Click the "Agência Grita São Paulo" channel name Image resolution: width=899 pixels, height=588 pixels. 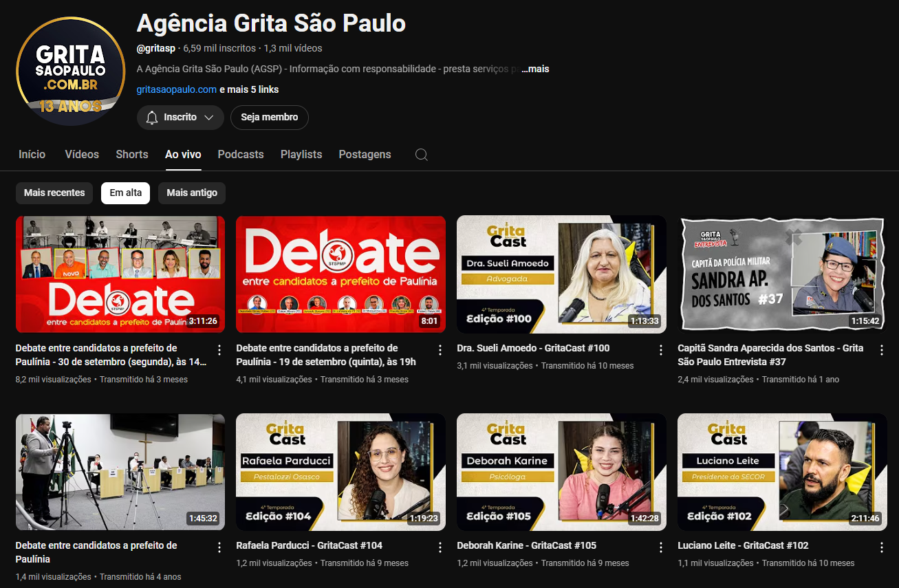tap(271, 24)
